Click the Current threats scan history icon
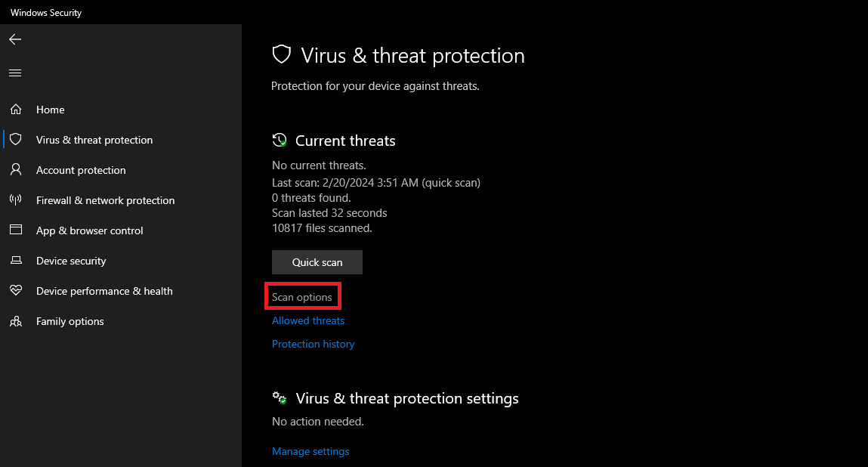This screenshot has width=868, height=467. [x=279, y=140]
